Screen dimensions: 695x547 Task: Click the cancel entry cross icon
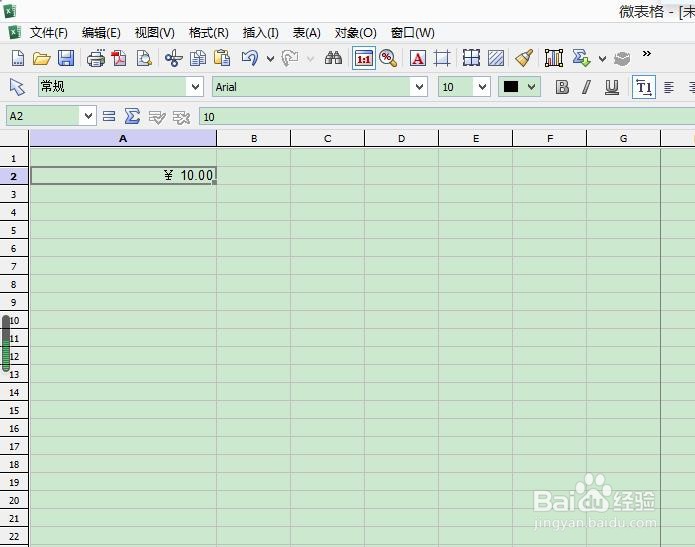point(181,117)
